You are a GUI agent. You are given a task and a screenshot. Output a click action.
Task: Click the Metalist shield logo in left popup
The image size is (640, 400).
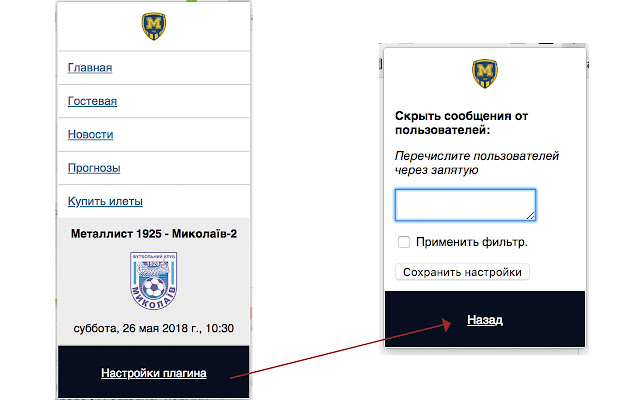[154, 27]
